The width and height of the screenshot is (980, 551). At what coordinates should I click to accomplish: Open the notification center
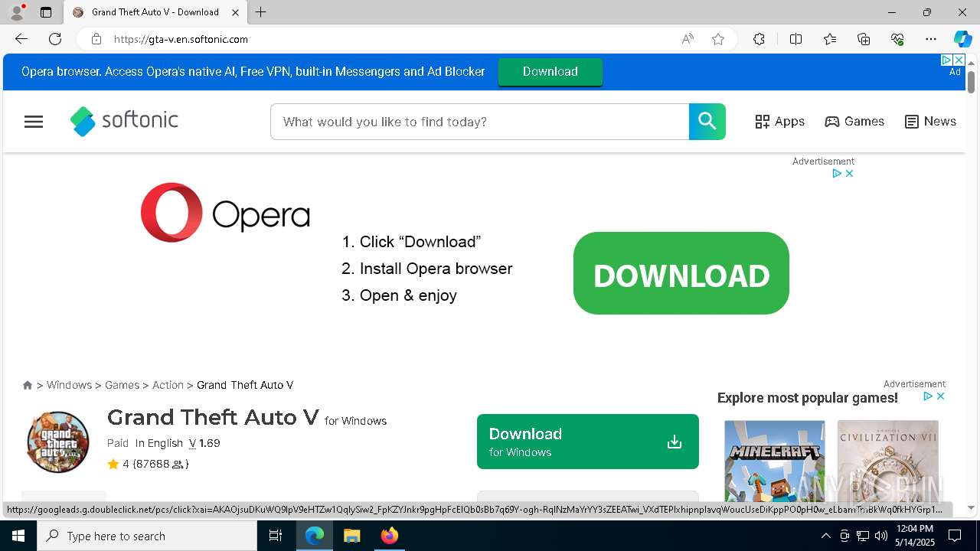[955, 536]
